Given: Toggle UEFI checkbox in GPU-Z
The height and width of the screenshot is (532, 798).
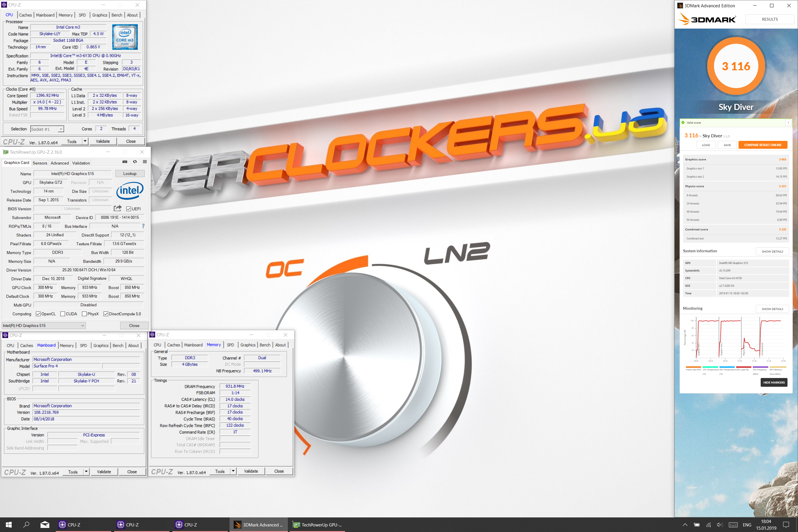Looking at the screenshot, I should coord(129,209).
